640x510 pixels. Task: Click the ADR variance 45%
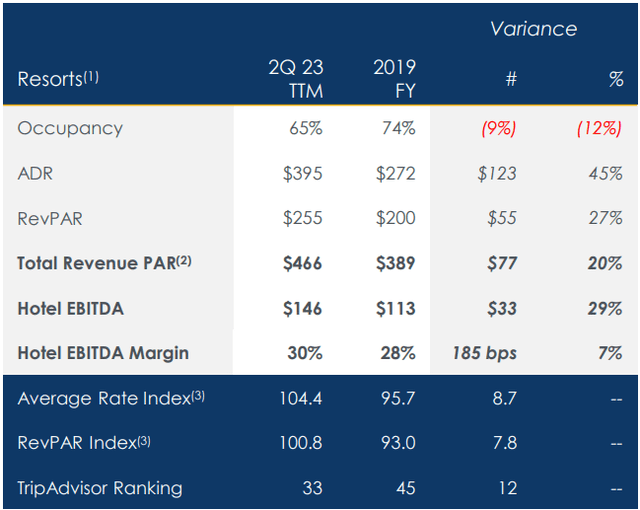point(606,173)
